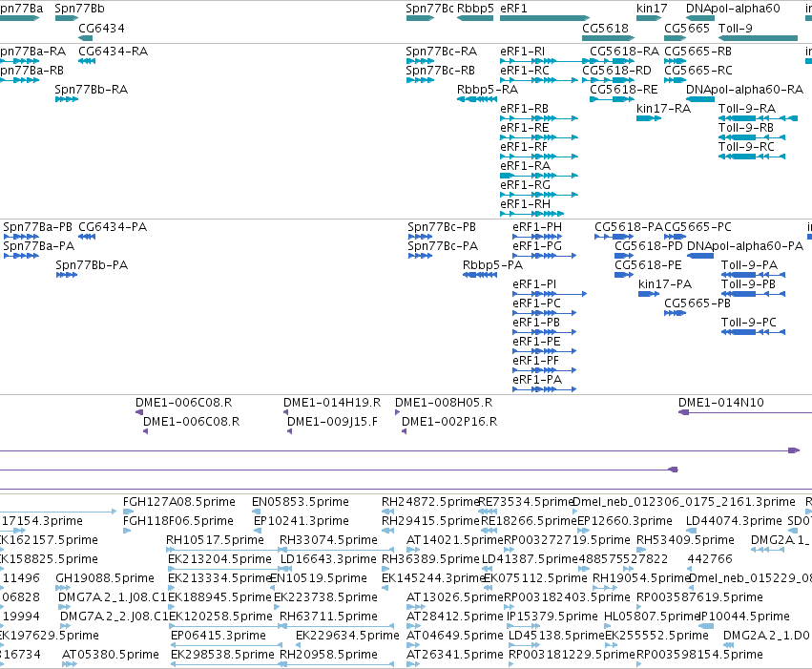The height and width of the screenshot is (669, 812).
Task: Click the Rbbp5-RA transcript label
Action: tap(488, 90)
